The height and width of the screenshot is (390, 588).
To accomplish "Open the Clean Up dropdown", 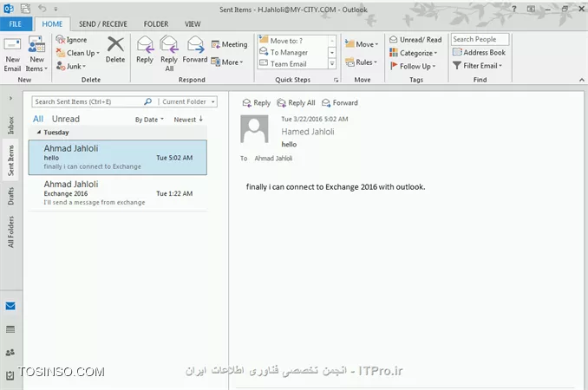I will (78, 53).
